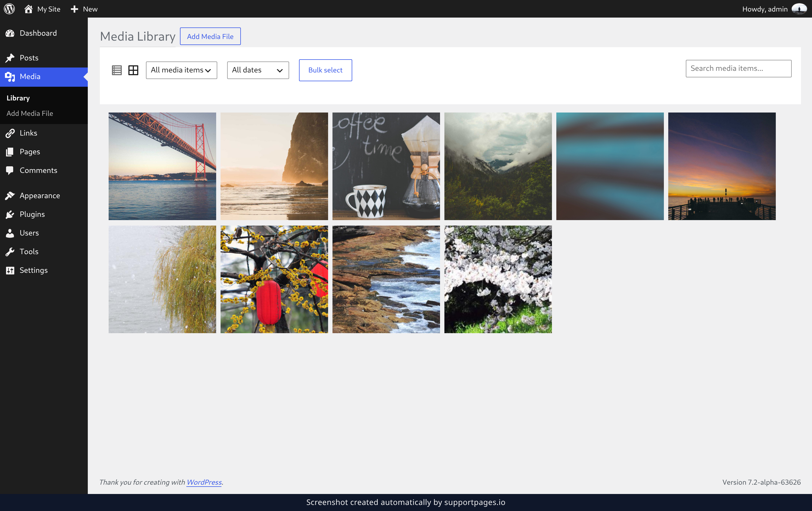Click the My Site link text
This screenshot has width=812, height=511.
[x=49, y=9]
